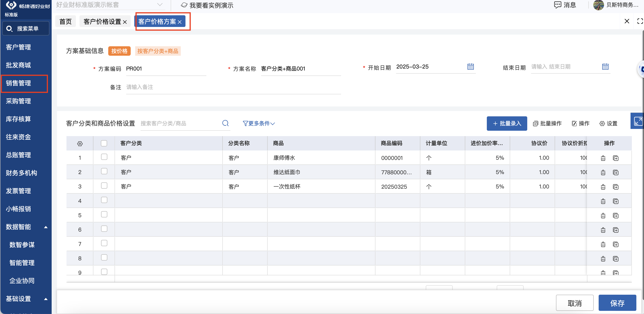Click the user avatar 贝斯特商务
Image resolution: width=644 pixels, height=314 pixels.
point(598,5)
